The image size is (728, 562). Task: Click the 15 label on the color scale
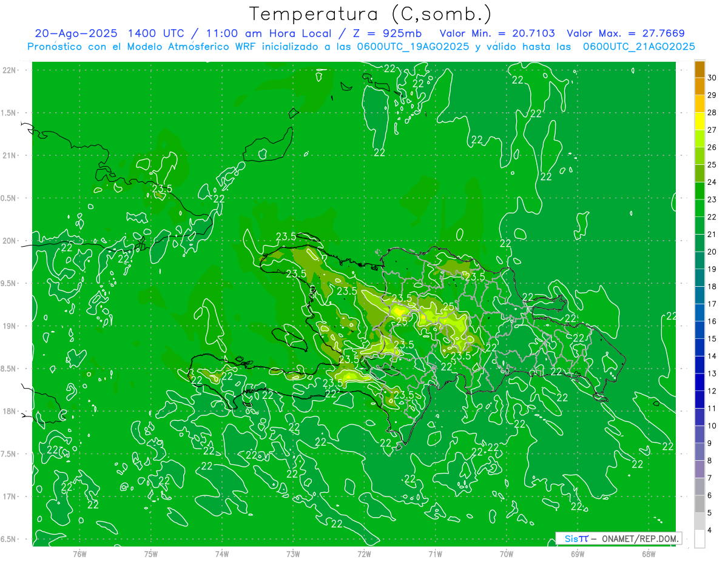(x=712, y=339)
